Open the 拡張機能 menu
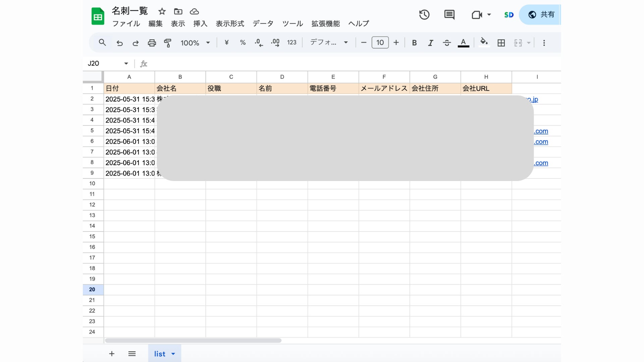The width and height of the screenshot is (644, 362). coord(325,23)
